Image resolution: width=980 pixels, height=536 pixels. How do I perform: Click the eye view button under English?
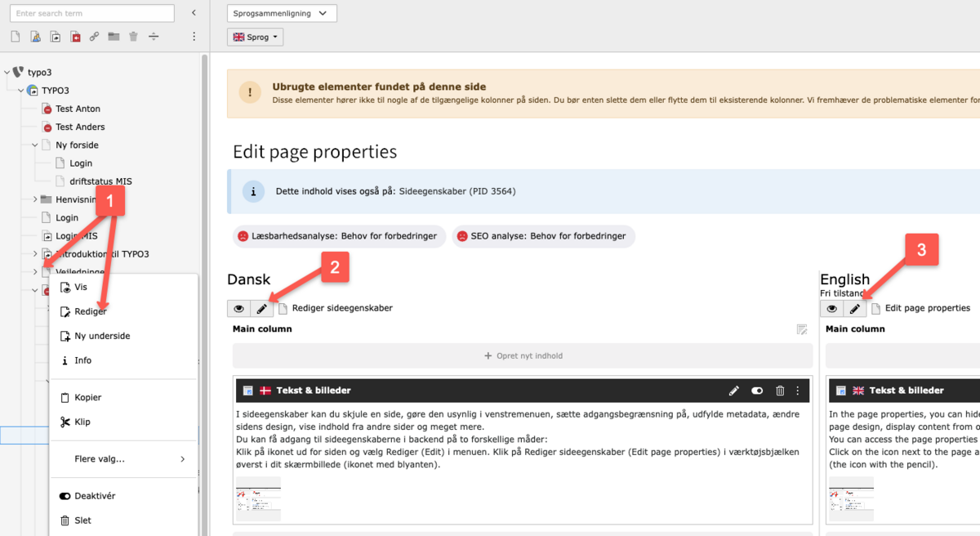[x=832, y=308]
